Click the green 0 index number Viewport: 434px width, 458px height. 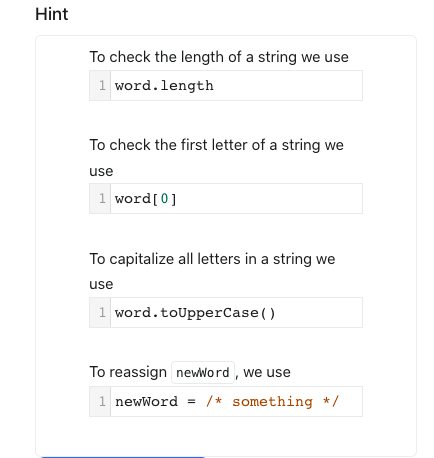[x=164, y=199]
